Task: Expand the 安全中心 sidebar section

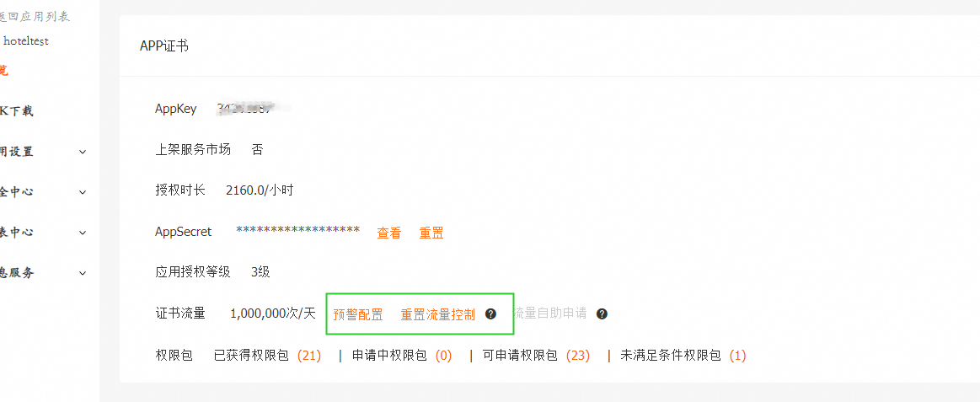Action: tap(42, 192)
